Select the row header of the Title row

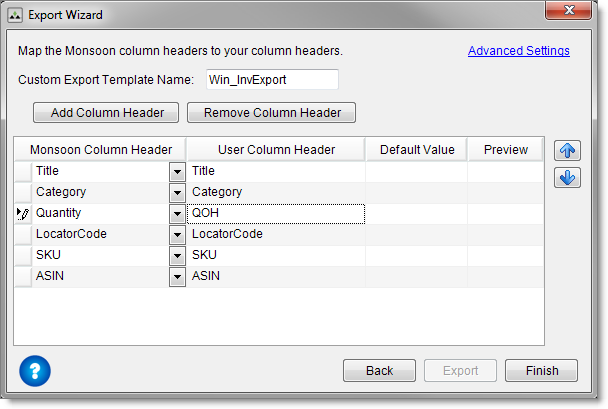[x=22, y=171]
